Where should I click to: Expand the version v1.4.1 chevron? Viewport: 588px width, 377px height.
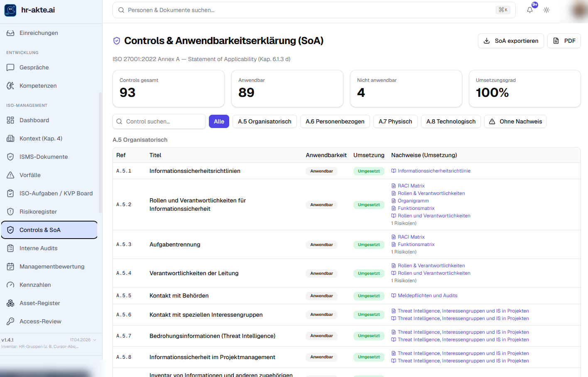click(95, 340)
